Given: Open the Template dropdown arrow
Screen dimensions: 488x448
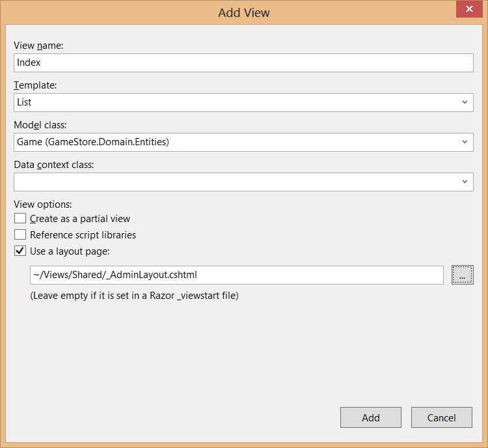Looking at the screenshot, I should 465,102.
